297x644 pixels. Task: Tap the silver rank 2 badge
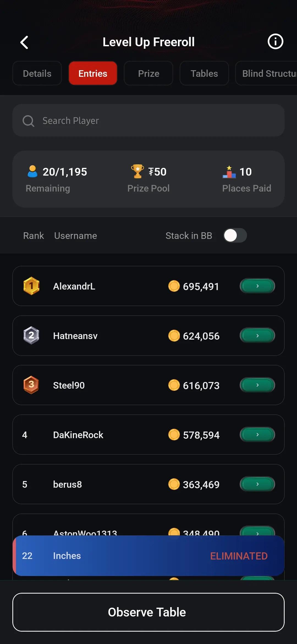31,335
